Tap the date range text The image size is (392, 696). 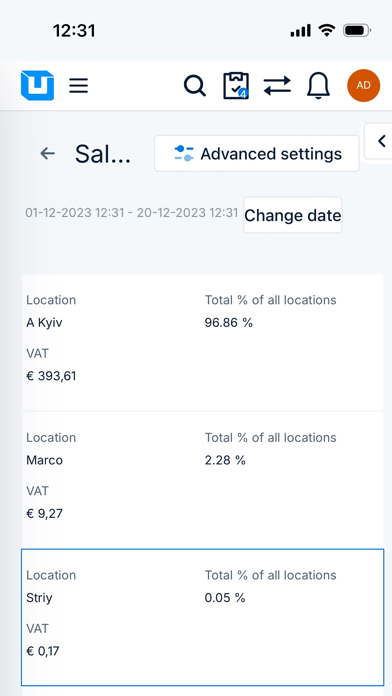tap(131, 213)
